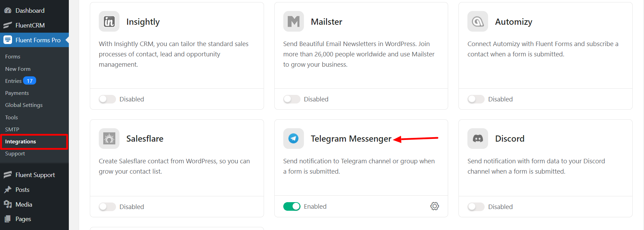Viewport: 644px width, 230px height.
Task: Click the New Form link
Action: (x=18, y=69)
